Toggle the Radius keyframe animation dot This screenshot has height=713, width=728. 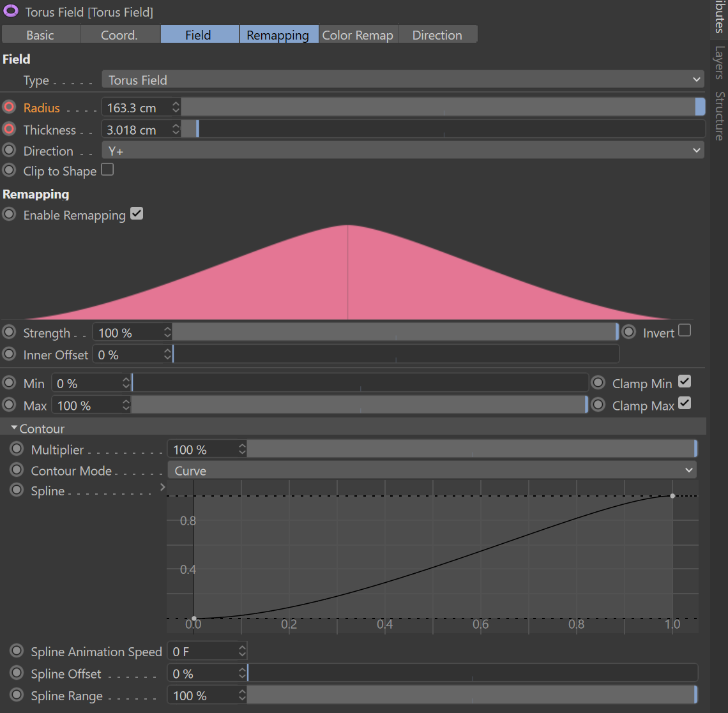9,107
